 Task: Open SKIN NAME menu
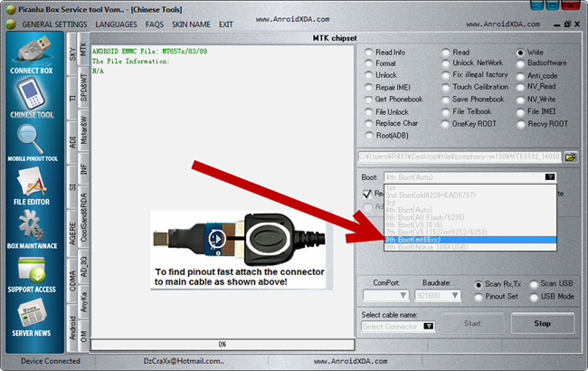(191, 24)
